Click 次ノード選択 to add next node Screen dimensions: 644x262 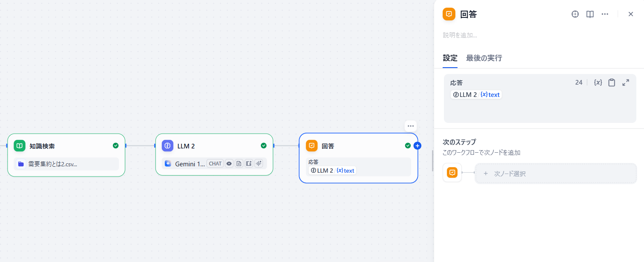click(x=556, y=174)
